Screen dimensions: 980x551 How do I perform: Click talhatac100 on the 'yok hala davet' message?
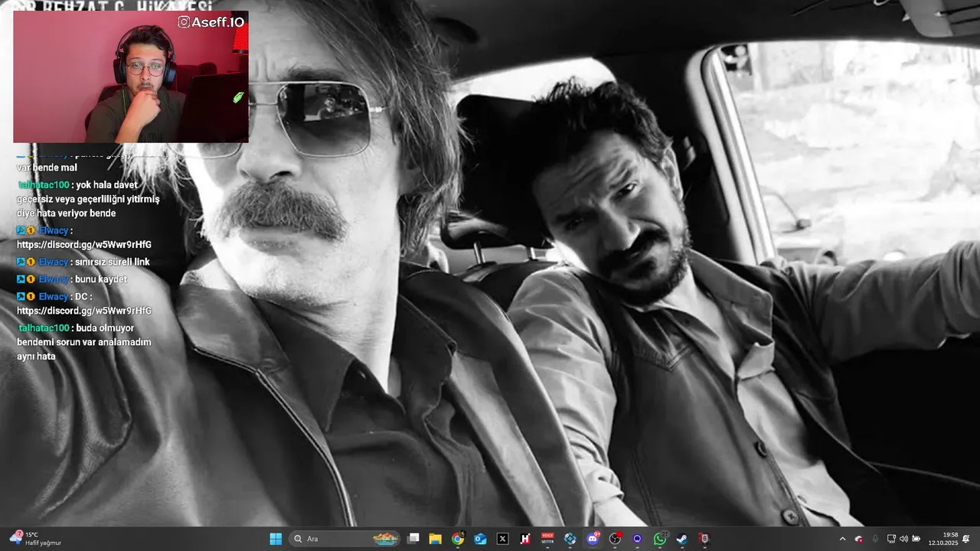tap(44, 184)
